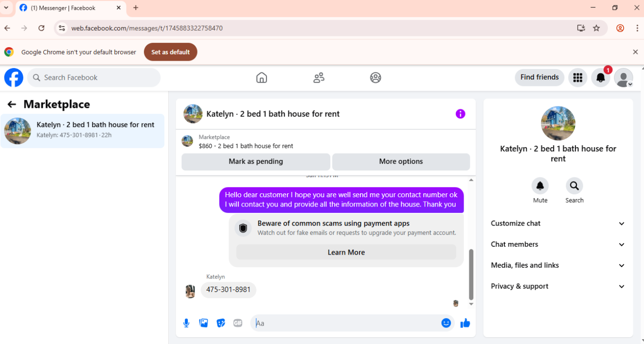Click the install app icon in address bar
The height and width of the screenshot is (344, 644).
pyautogui.click(x=581, y=28)
